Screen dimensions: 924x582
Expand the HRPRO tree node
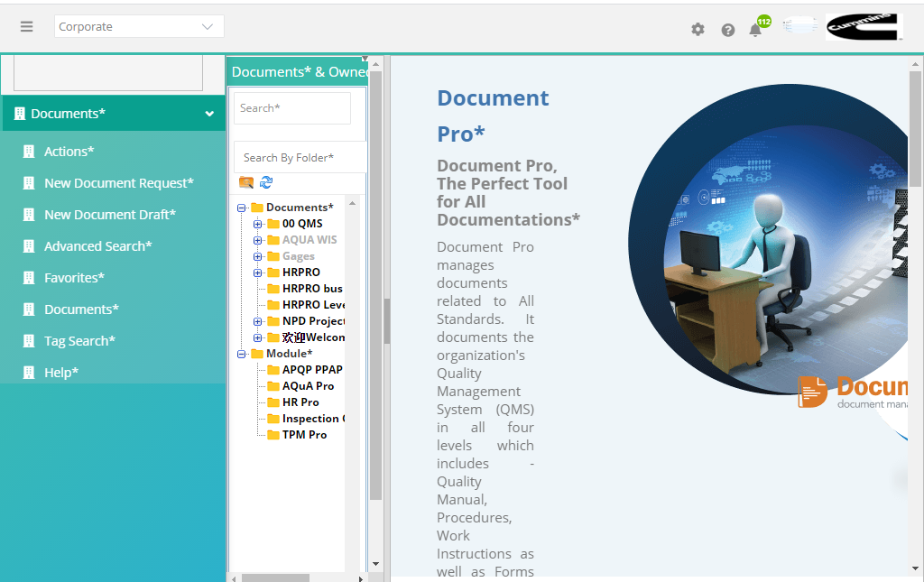[257, 273]
